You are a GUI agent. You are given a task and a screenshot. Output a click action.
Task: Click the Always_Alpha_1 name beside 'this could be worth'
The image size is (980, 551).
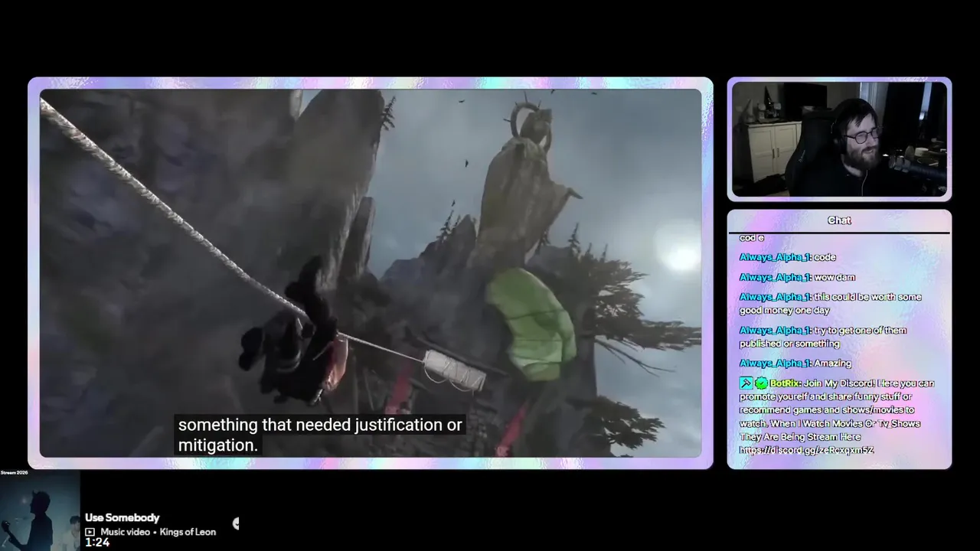coord(775,297)
